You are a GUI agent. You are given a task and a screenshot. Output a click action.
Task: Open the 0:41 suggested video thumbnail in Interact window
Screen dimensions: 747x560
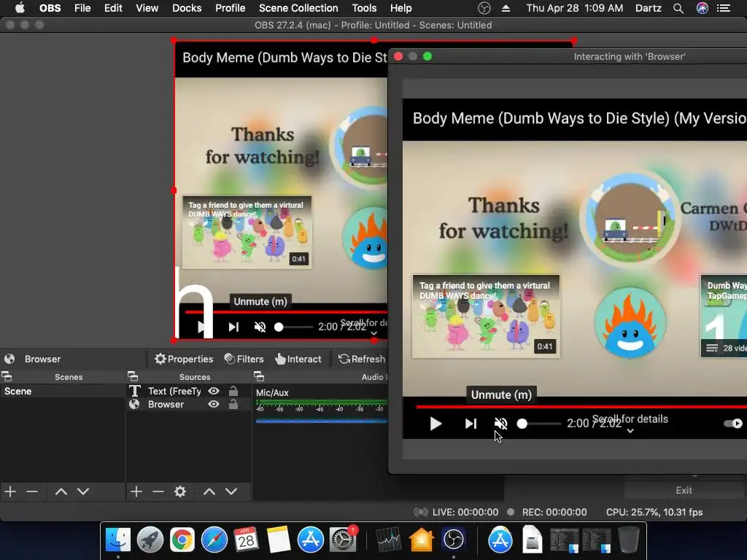486,316
